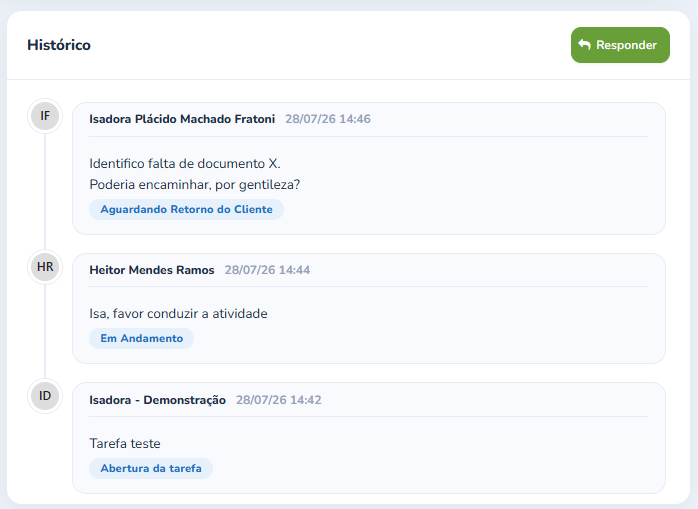Select name Isadora Plácido Machado Fratoni

(x=182, y=119)
